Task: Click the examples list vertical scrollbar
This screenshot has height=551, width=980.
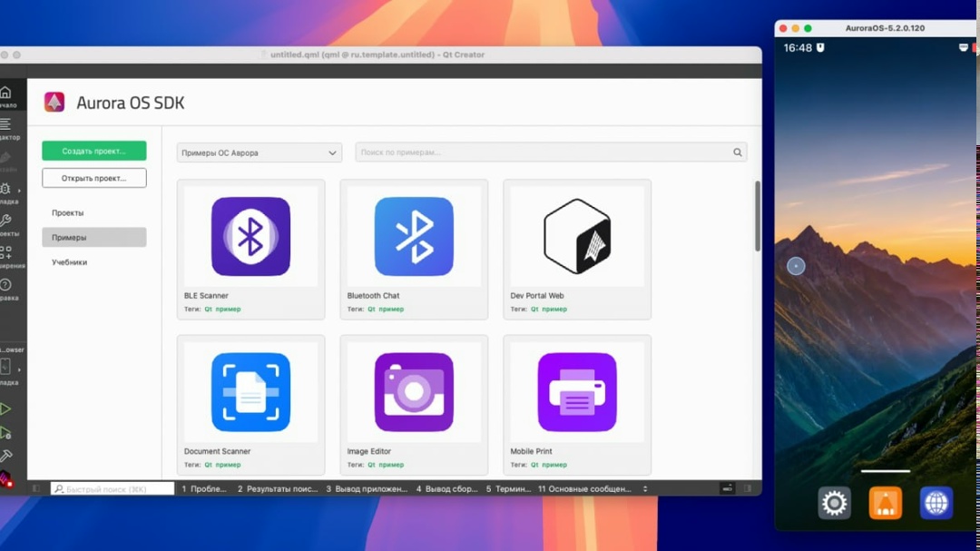Action: [x=758, y=218]
